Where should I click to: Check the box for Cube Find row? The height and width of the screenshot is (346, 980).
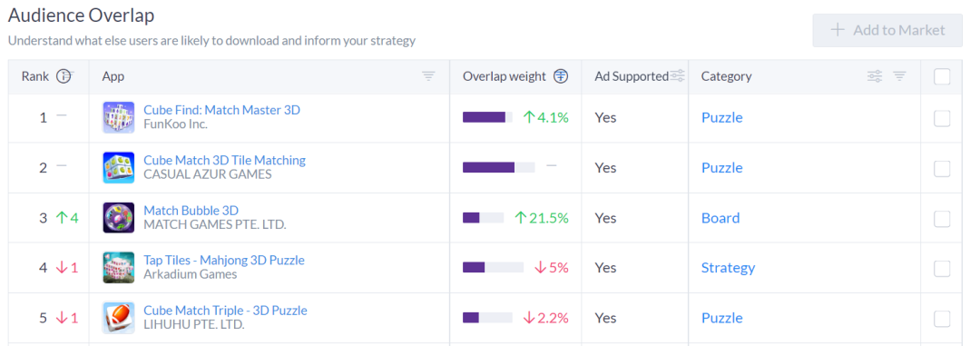pyautogui.click(x=942, y=118)
